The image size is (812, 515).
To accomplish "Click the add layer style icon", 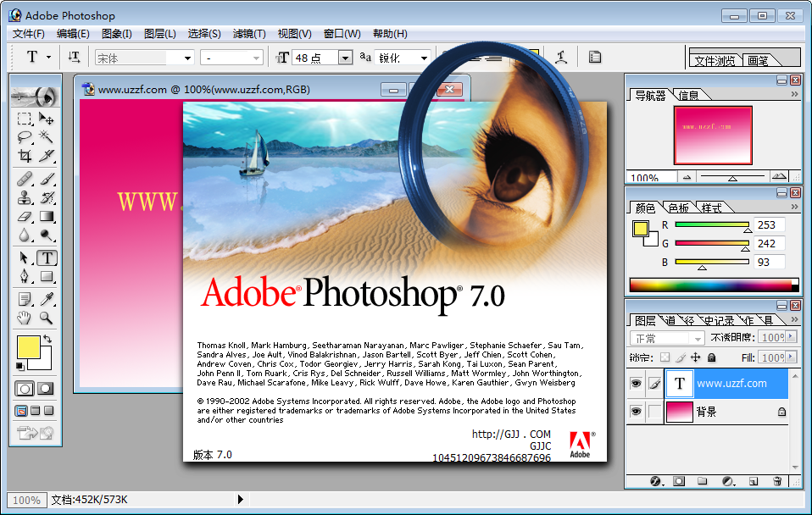I will [656, 481].
